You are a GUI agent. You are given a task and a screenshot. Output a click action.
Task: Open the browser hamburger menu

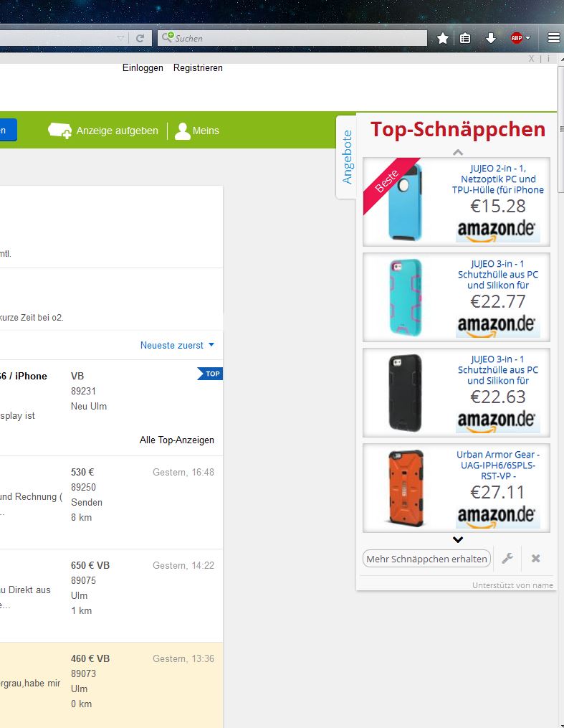[x=553, y=39]
